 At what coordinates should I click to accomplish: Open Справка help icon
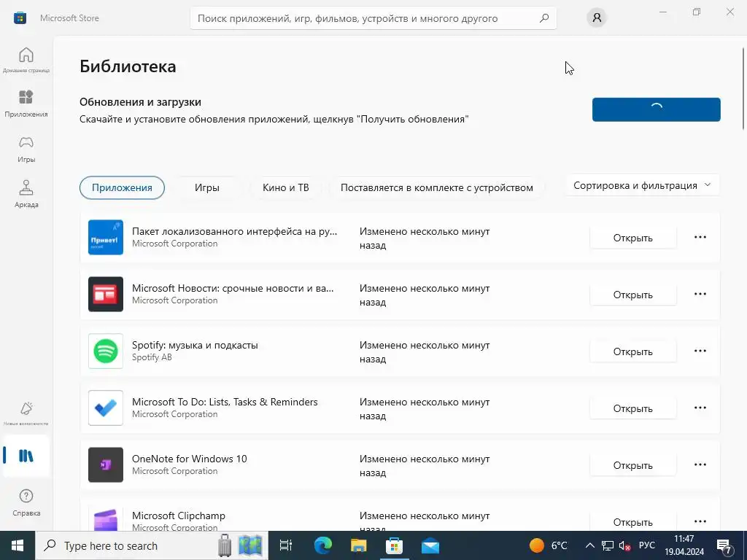(x=26, y=502)
